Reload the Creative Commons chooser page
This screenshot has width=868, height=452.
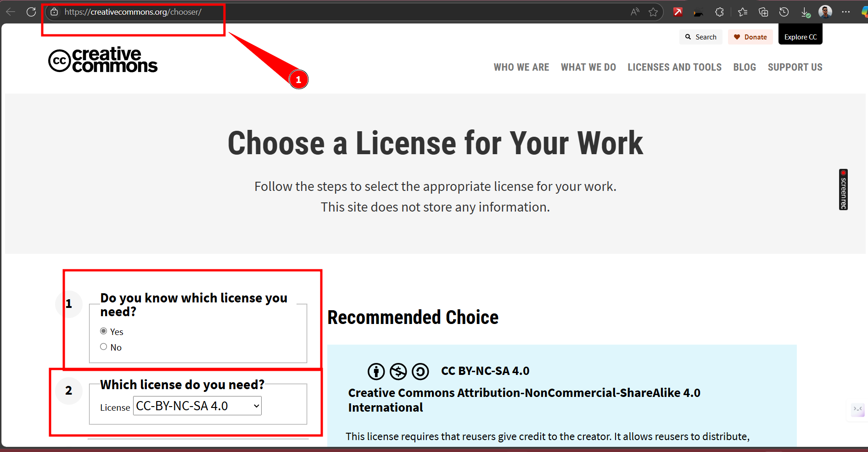[x=31, y=12]
